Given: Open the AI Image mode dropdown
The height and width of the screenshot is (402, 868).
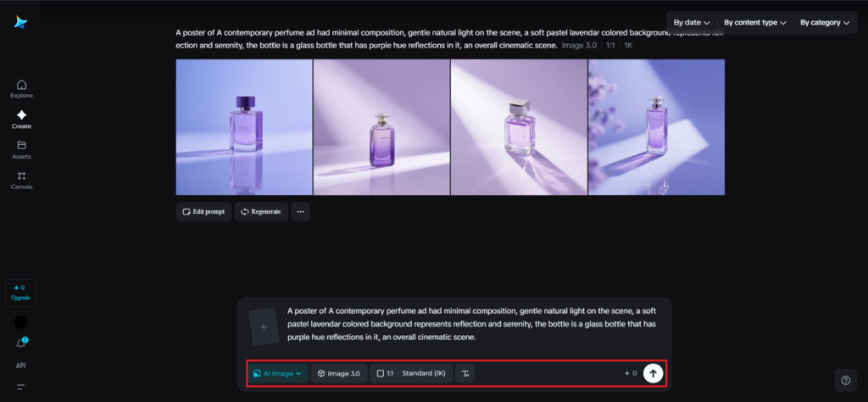Looking at the screenshot, I should pos(278,373).
